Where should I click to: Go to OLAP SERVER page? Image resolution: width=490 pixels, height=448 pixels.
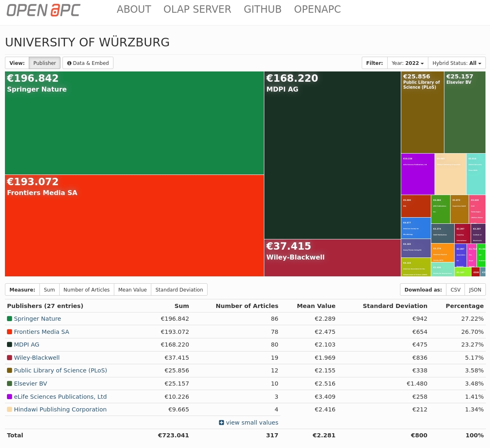click(197, 9)
